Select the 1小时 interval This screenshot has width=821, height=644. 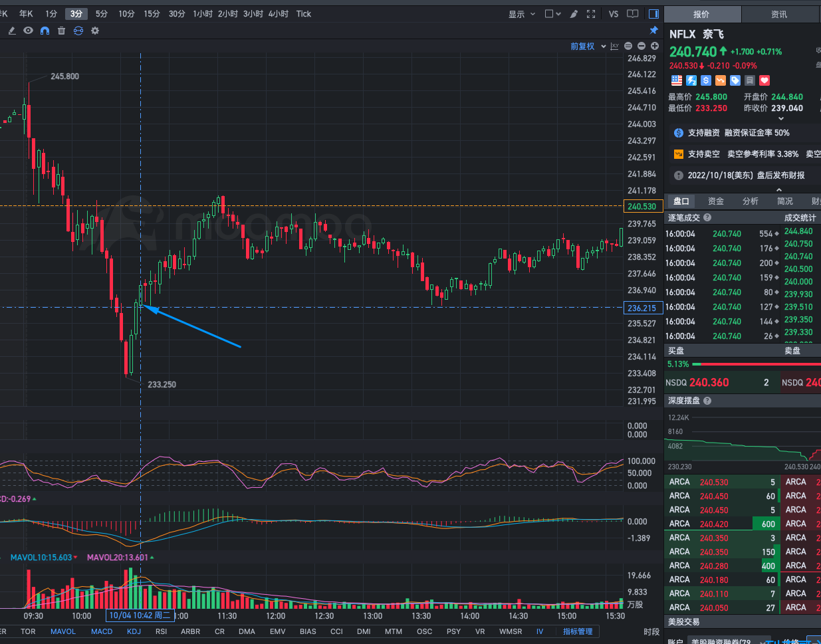click(x=203, y=14)
